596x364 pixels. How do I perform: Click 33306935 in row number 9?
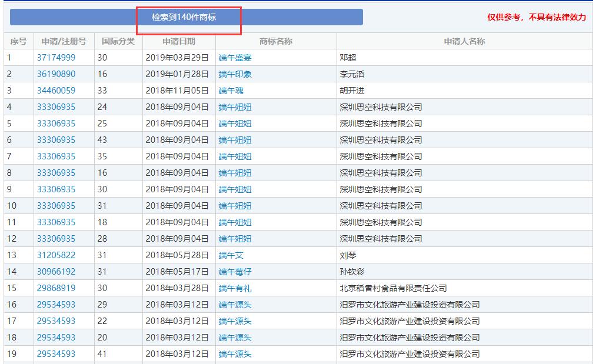56,189
